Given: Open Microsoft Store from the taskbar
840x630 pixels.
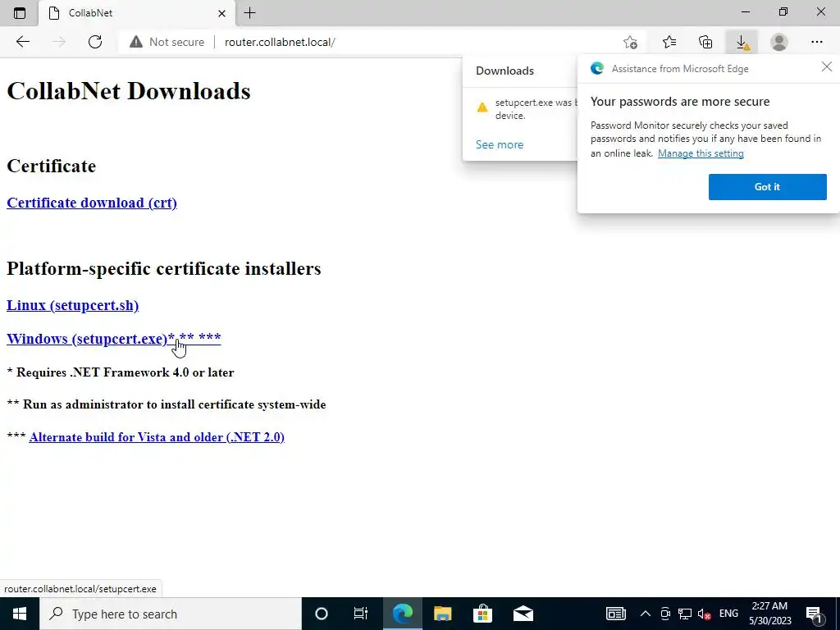Looking at the screenshot, I should [x=482, y=614].
